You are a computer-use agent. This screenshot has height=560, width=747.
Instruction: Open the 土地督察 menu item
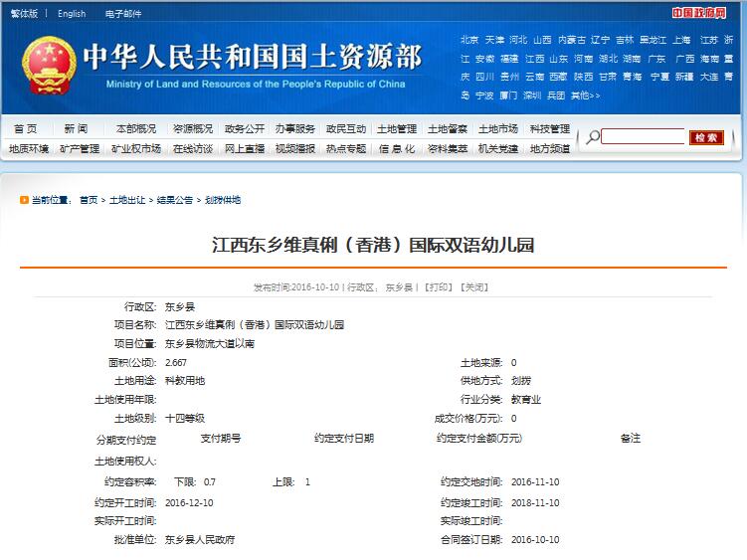pos(448,128)
